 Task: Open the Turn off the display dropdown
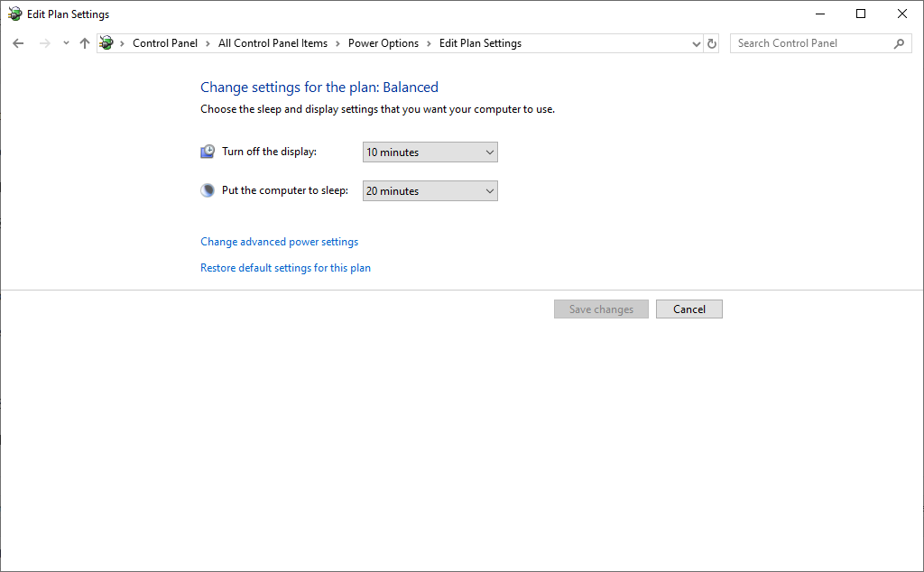coord(430,152)
